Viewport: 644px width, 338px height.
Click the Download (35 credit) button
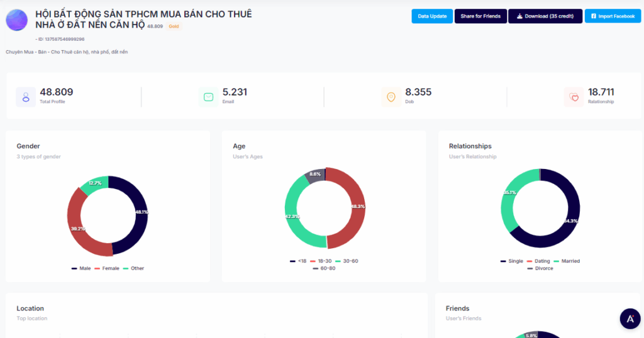tap(545, 16)
